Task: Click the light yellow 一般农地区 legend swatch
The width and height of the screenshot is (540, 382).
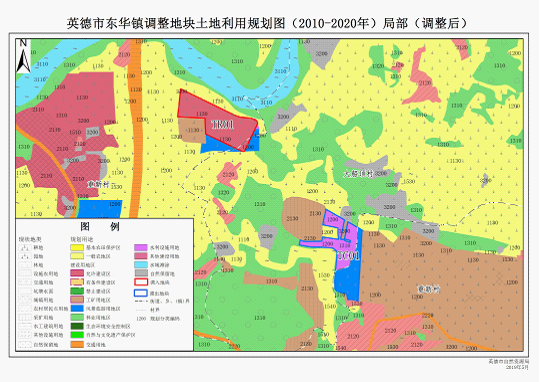Action: point(77,256)
